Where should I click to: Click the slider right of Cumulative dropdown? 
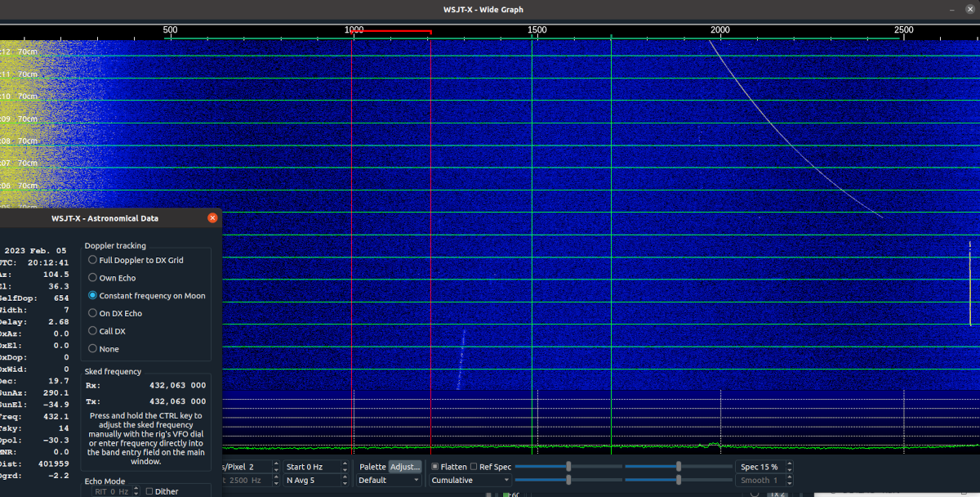[x=568, y=480]
